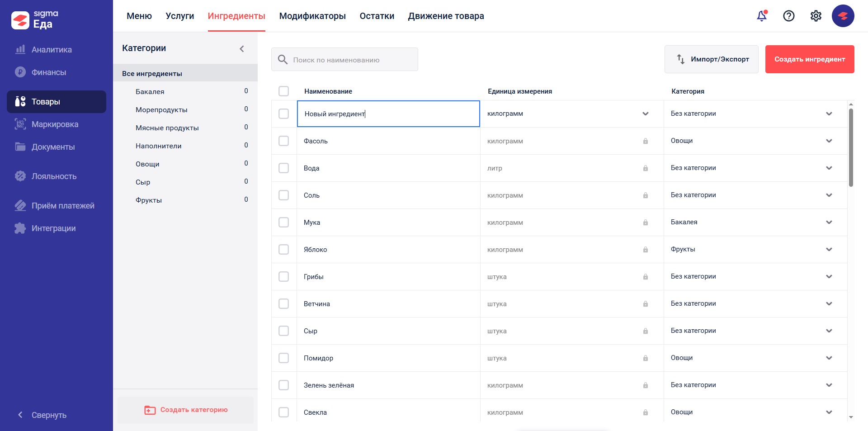The image size is (868, 431).
Task: Check the box for Фасоль
Action: point(284,141)
